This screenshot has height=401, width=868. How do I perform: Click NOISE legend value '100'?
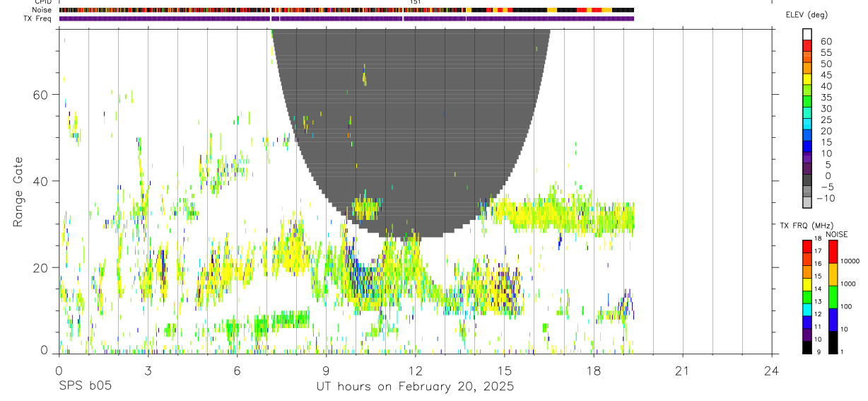(x=847, y=307)
